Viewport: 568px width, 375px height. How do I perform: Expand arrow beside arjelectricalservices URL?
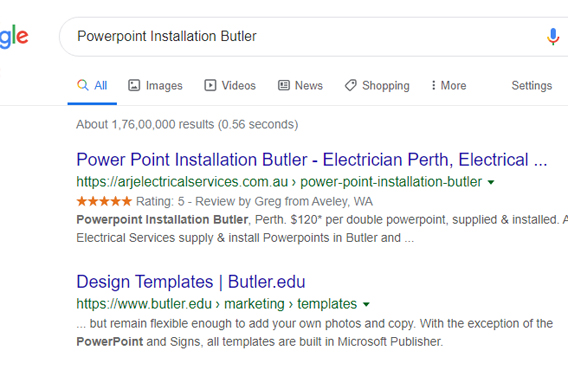491,182
